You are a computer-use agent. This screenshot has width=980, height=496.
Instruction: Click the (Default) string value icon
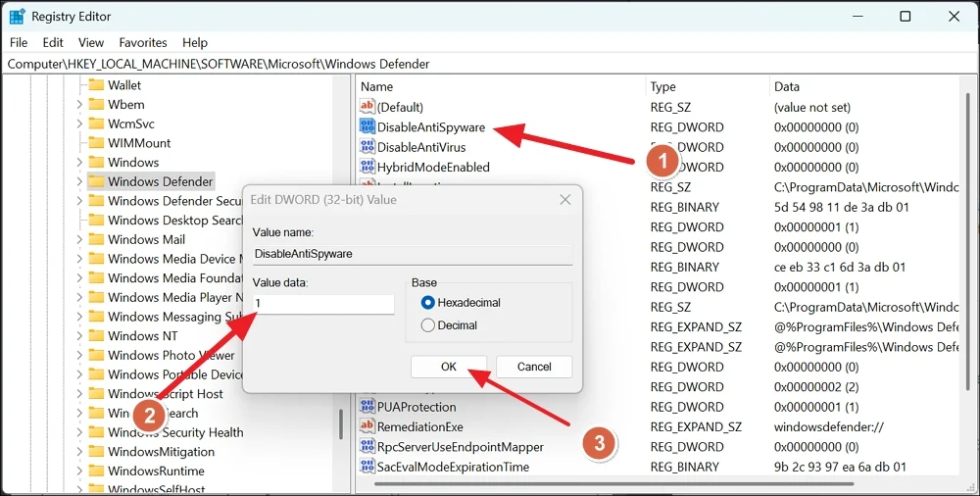[367, 106]
